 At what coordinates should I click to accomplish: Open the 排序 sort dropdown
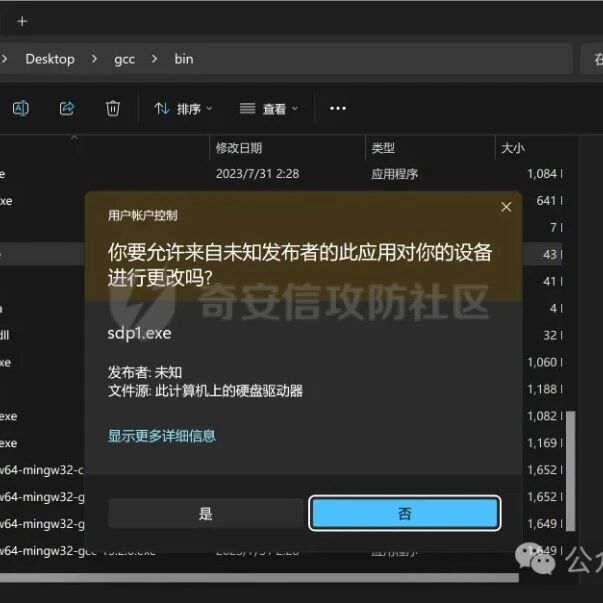pos(183,109)
